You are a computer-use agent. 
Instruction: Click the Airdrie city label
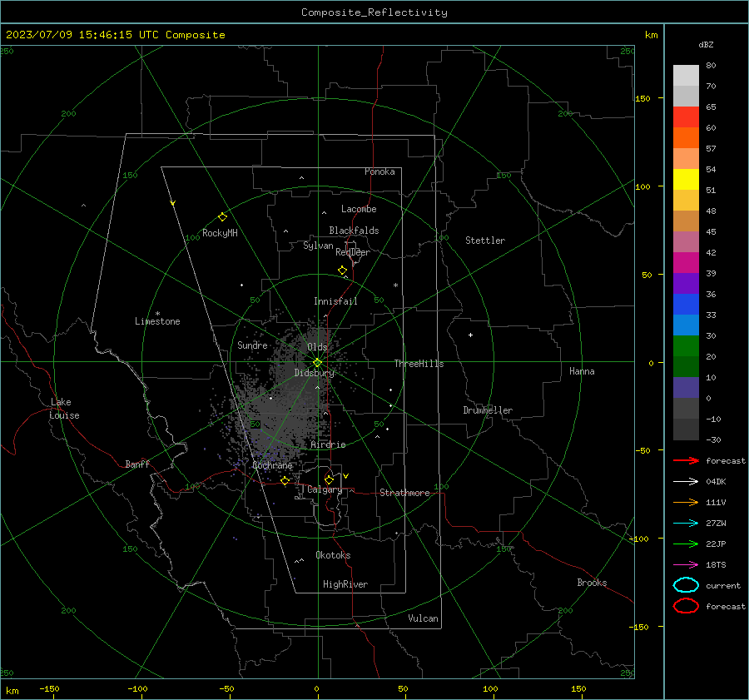[328, 444]
